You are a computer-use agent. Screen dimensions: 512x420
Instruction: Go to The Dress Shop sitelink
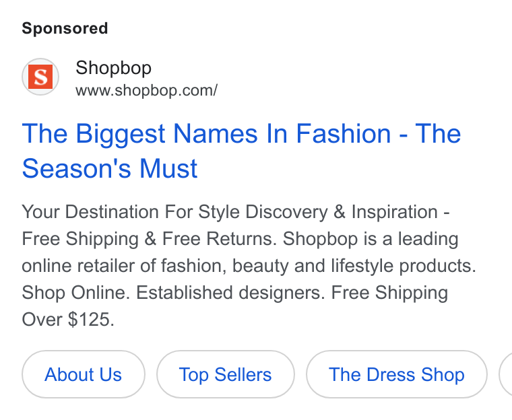(x=396, y=374)
